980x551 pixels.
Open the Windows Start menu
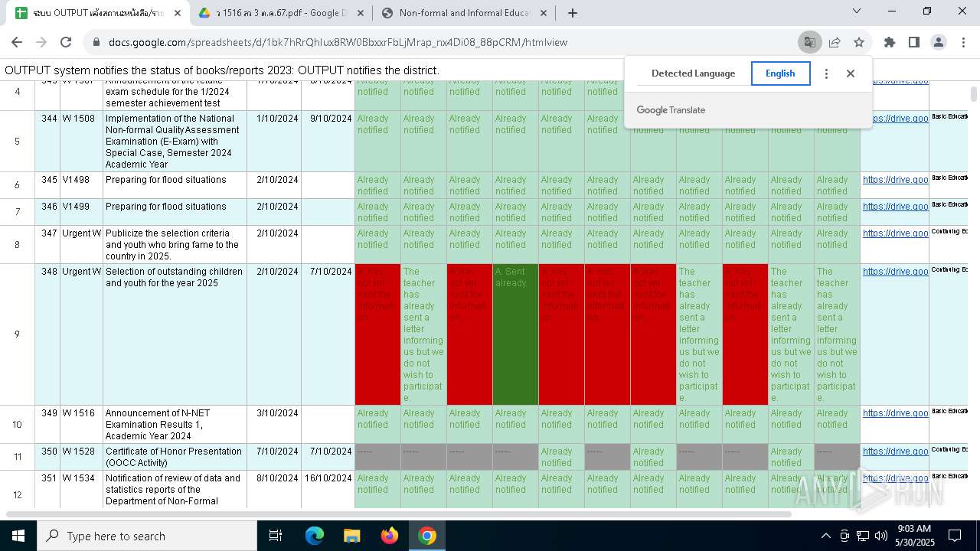point(18,536)
